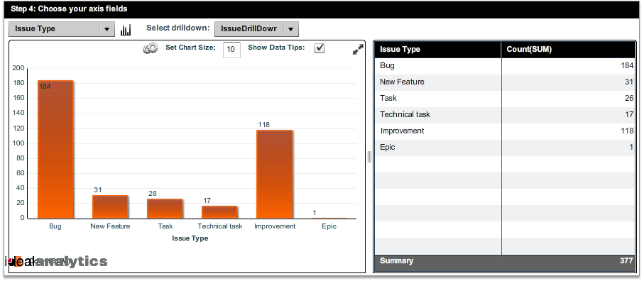Select the Epic row in table
The height and width of the screenshot is (281, 644).
(x=505, y=148)
